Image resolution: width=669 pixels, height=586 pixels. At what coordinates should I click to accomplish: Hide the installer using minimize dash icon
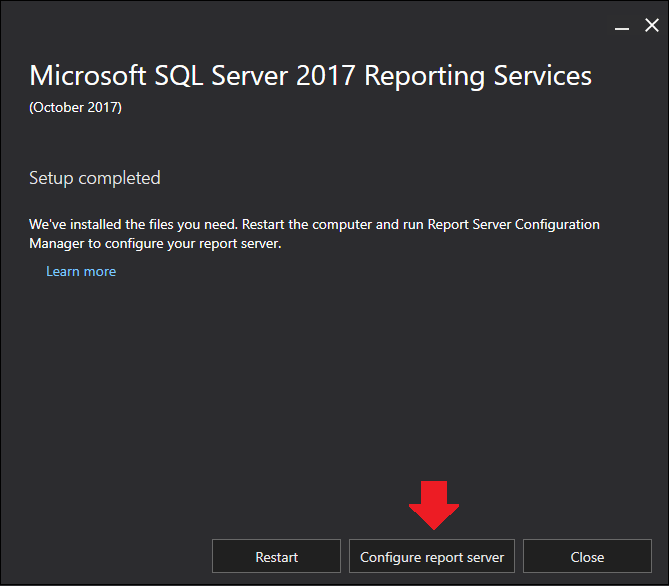[x=622, y=28]
